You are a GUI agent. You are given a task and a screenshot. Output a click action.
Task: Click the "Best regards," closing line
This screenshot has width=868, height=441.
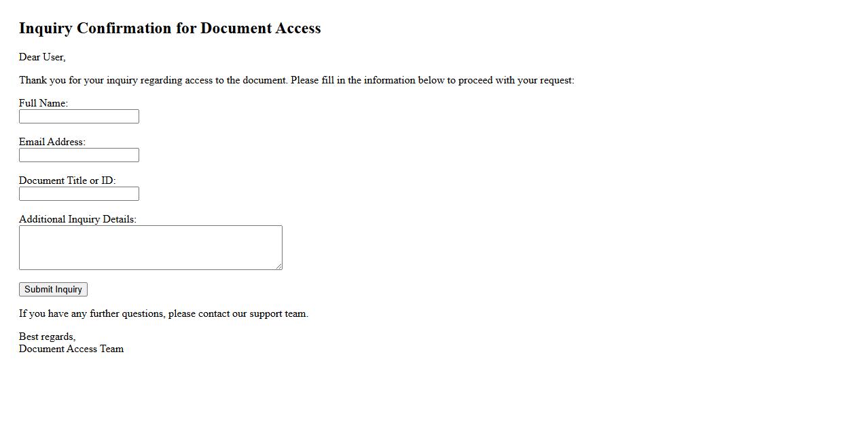click(x=48, y=337)
